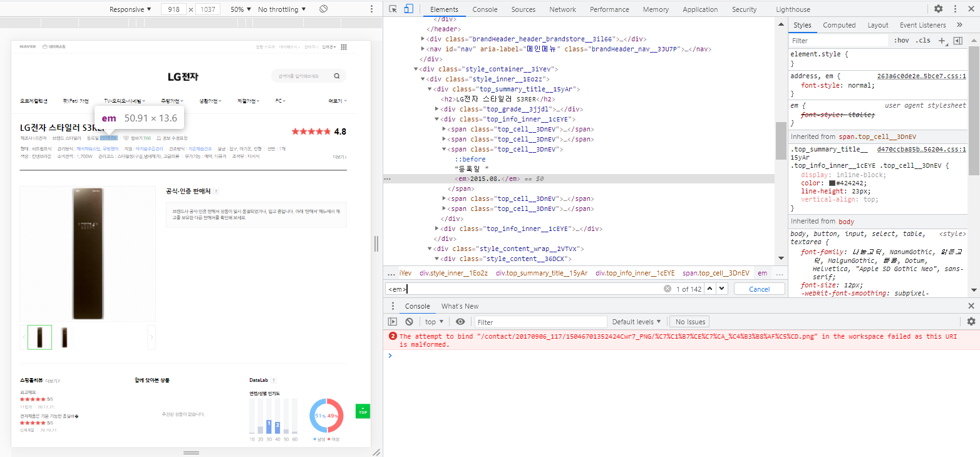Toggle computed styles sidebar icon
The width and height of the screenshot is (980, 457).
click(957, 41)
